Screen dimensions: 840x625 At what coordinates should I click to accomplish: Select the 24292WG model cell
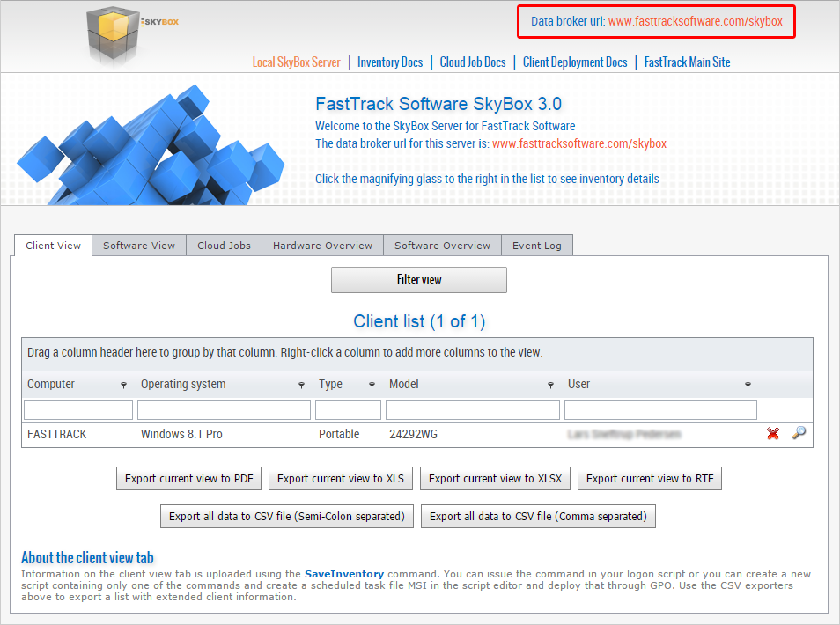pos(413,434)
